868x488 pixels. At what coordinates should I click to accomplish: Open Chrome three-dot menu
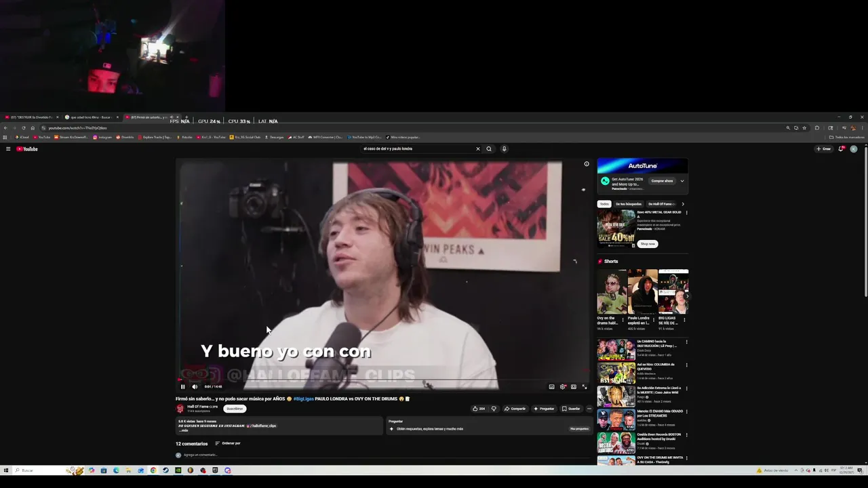click(x=863, y=128)
